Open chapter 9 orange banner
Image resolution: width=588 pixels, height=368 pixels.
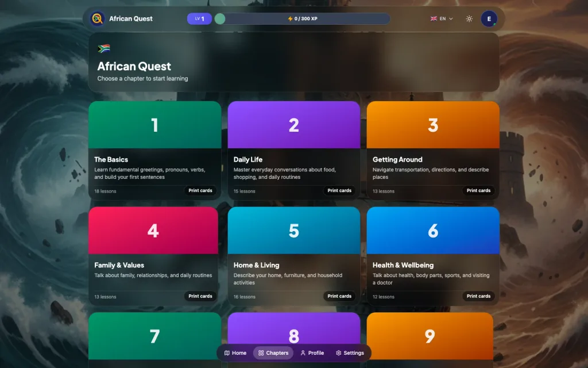430,336
